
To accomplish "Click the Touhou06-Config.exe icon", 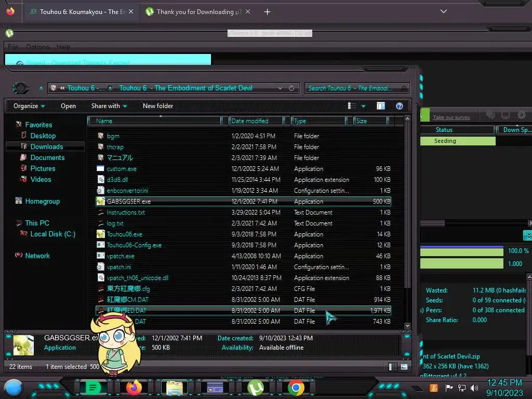I will click(100, 245).
